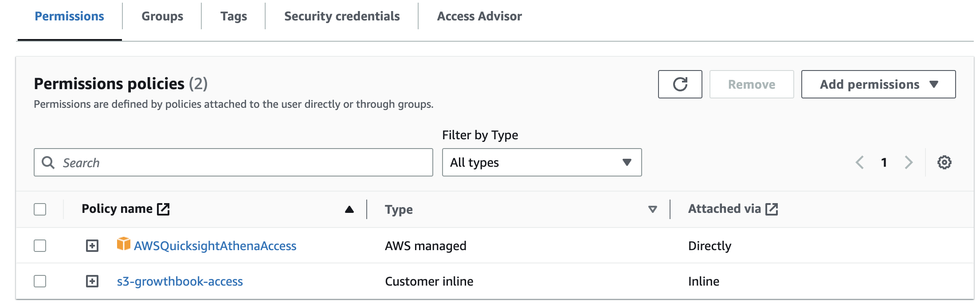Click the Type column header
Screen dimensions: 980x306
[399, 209]
